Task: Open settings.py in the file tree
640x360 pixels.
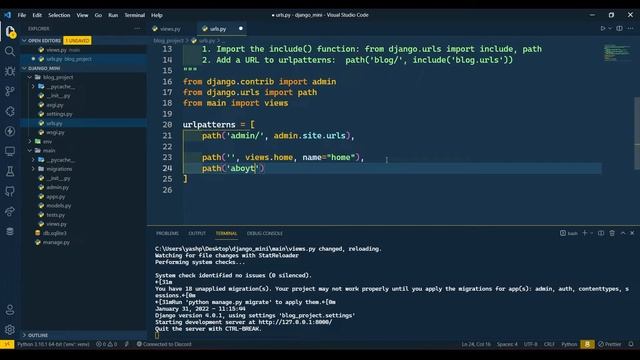Action: click(59, 114)
